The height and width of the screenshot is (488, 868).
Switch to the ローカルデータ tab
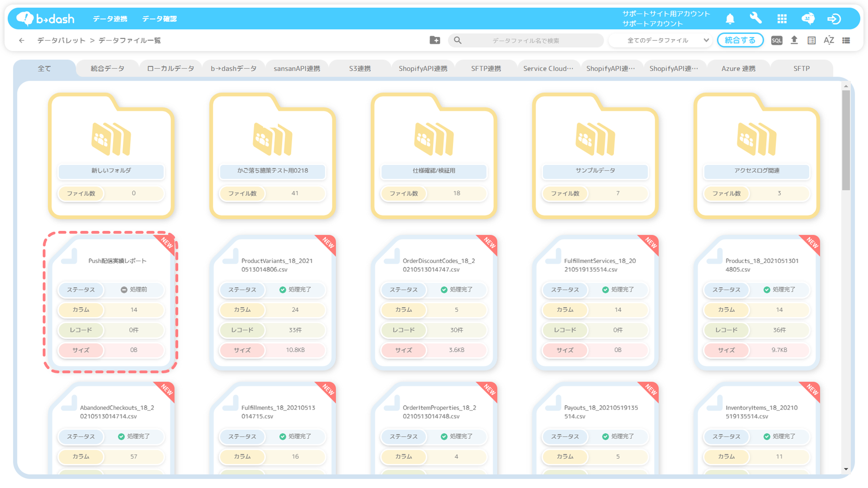click(x=170, y=68)
